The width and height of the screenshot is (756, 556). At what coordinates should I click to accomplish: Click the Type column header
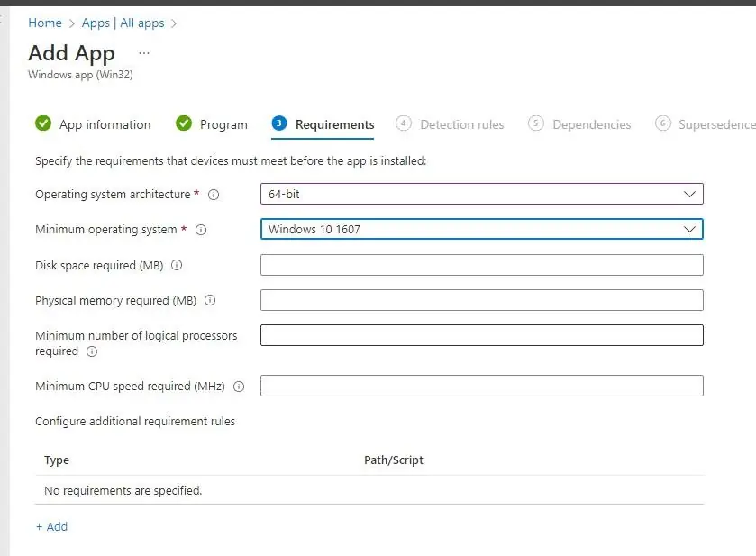[x=57, y=460]
